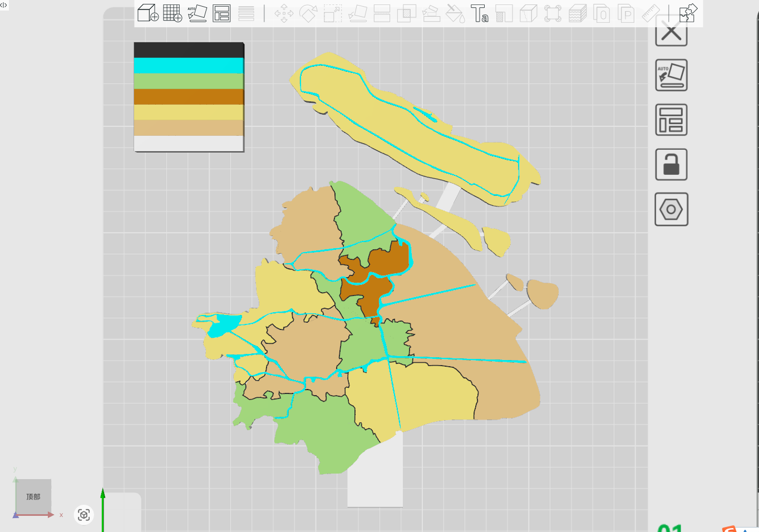Open the puzzle piece plugins icon
Viewport: 759px width, 532px height.
(x=688, y=13)
